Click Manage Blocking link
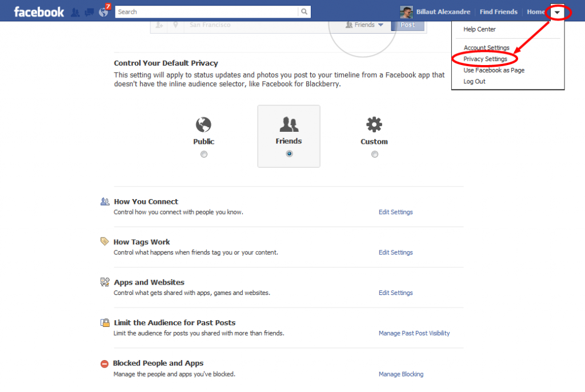The image size is (585, 392). click(x=401, y=374)
